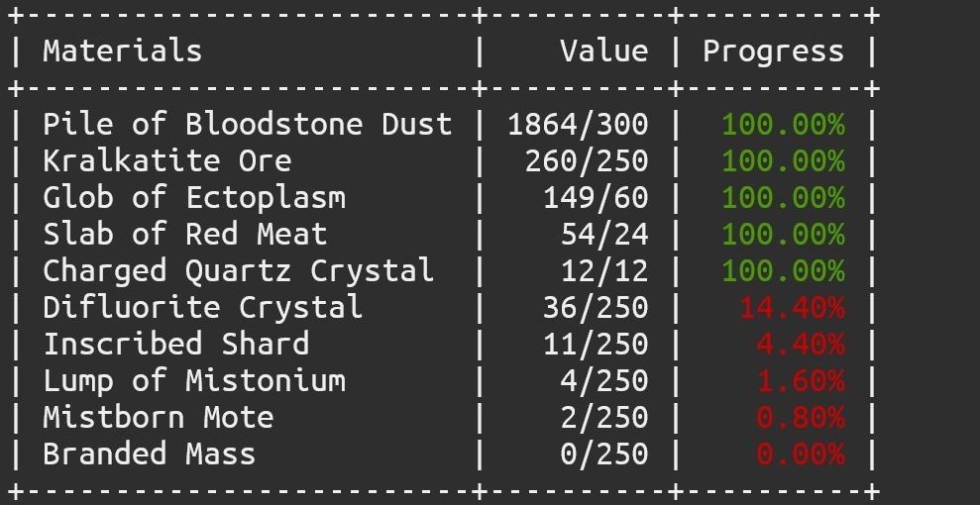Click the red 14.40% progress value
The width and height of the screenshot is (980, 505).
point(792,308)
